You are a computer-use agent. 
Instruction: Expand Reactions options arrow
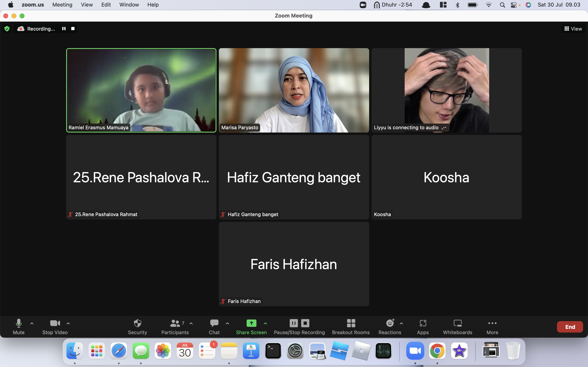click(401, 323)
